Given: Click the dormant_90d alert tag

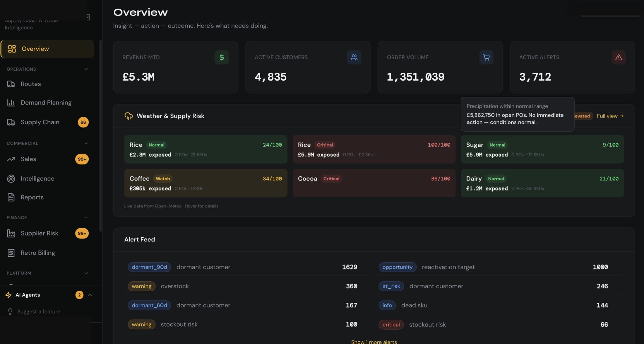Looking at the screenshot, I should (149, 267).
